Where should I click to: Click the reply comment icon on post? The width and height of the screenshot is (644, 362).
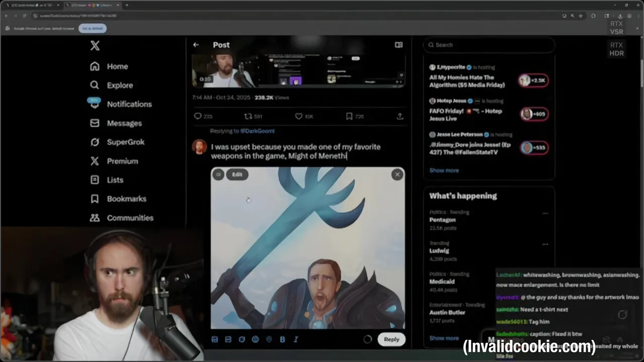point(198,116)
